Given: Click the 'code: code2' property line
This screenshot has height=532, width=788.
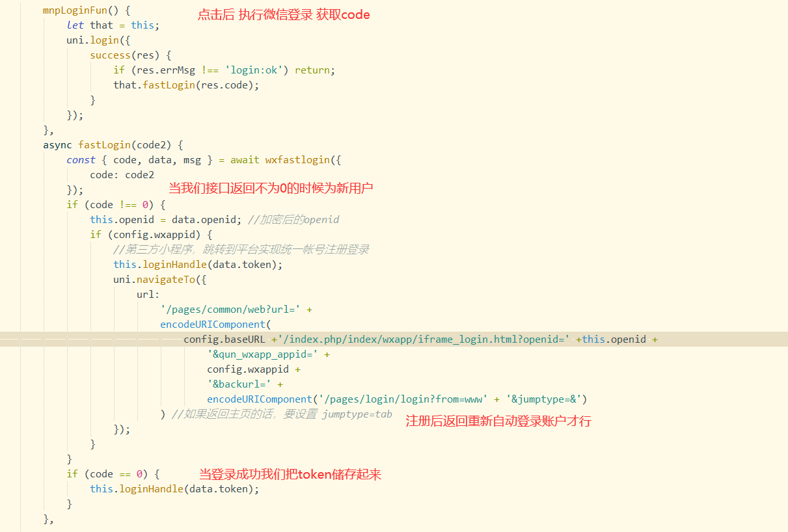Looking at the screenshot, I should [122, 175].
